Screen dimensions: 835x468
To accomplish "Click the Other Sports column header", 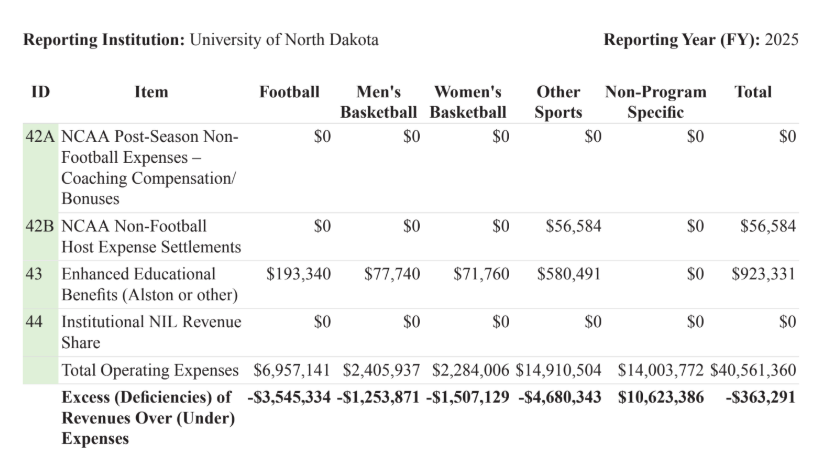I will (x=558, y=102).
